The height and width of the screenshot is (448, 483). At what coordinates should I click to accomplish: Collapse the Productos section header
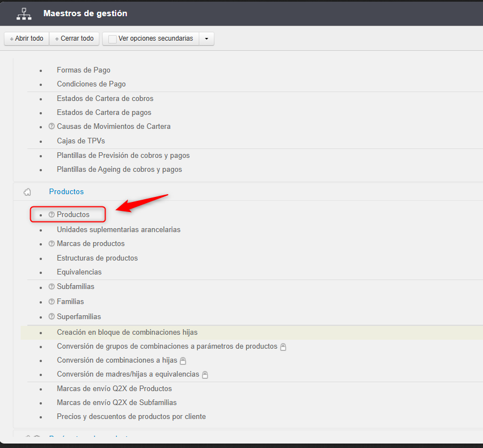pyautogui.click(x=66, y=192)
